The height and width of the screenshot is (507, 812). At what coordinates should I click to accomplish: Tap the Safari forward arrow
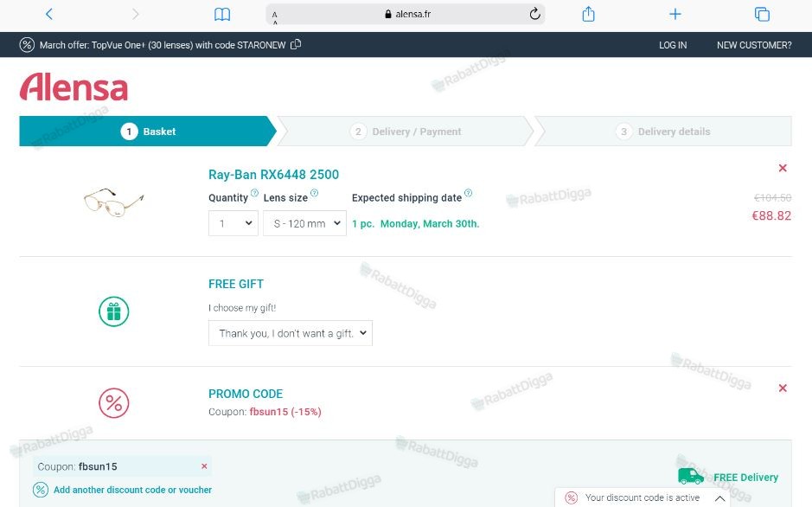136,14
